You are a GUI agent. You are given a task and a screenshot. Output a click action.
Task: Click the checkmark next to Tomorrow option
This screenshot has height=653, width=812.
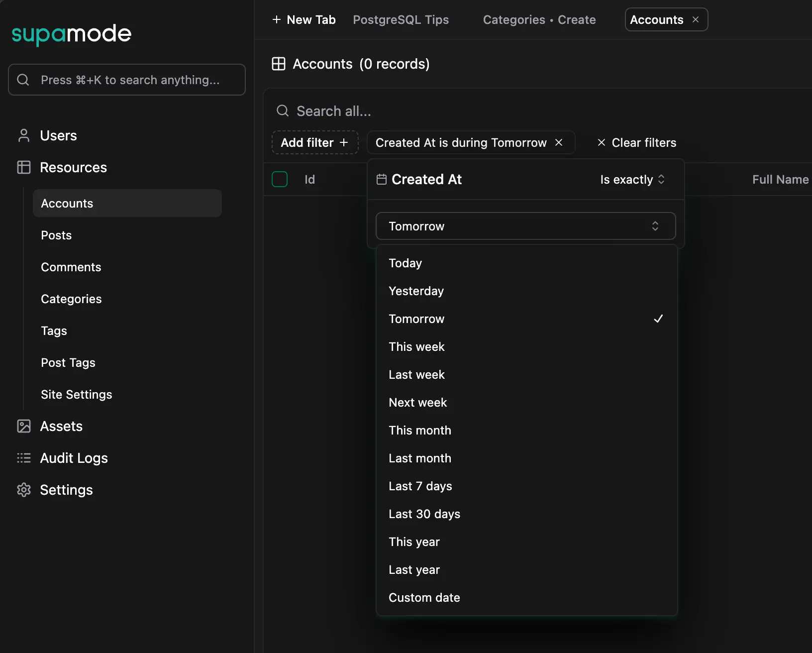[658, 319]
